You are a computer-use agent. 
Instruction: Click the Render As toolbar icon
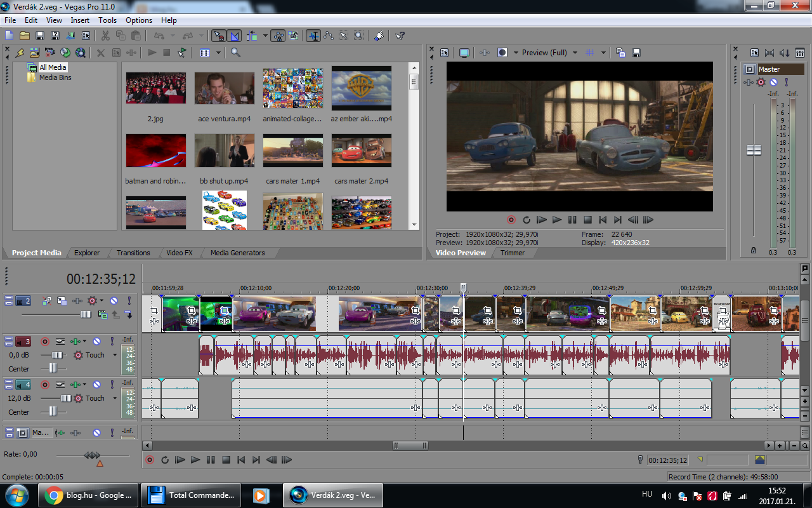pos(70,36)
